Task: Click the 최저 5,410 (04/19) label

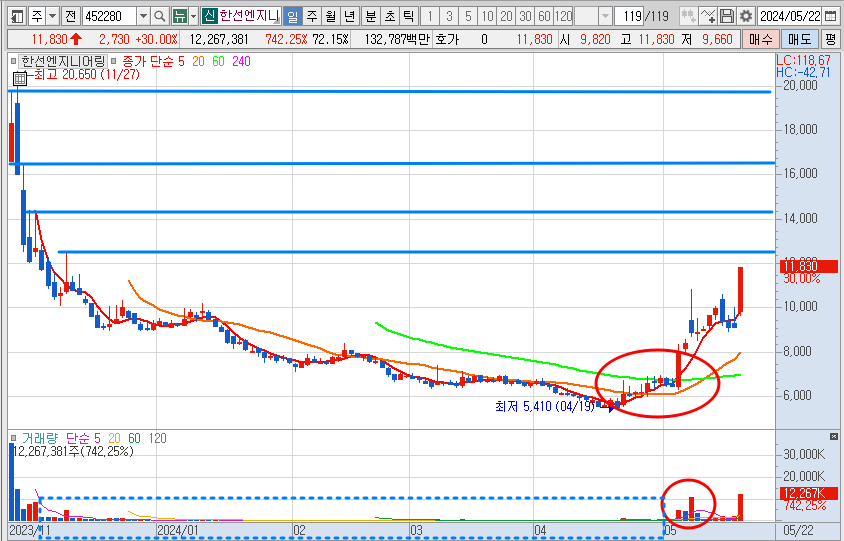Action: (545, 406)
